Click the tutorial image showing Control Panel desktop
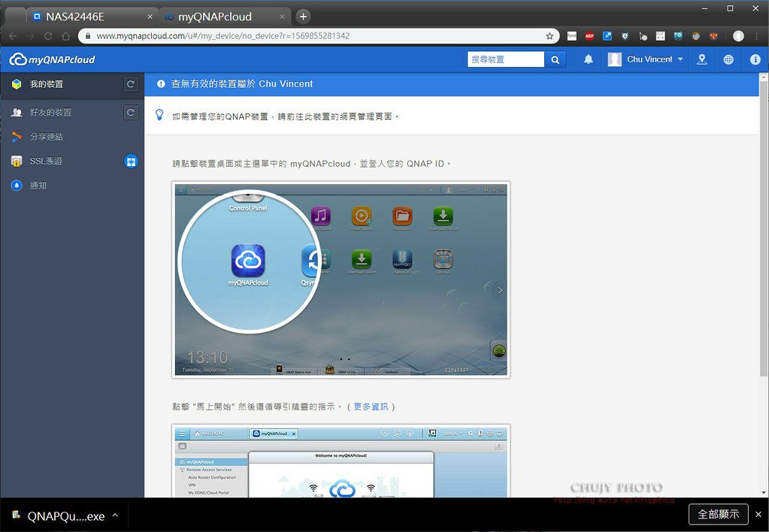The width and height of the screenshot is (769, 532). pyautogui.click(x=341, y=280)
